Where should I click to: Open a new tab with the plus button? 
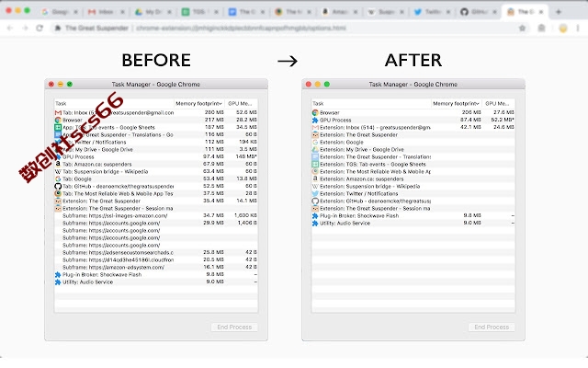[559, 12]
